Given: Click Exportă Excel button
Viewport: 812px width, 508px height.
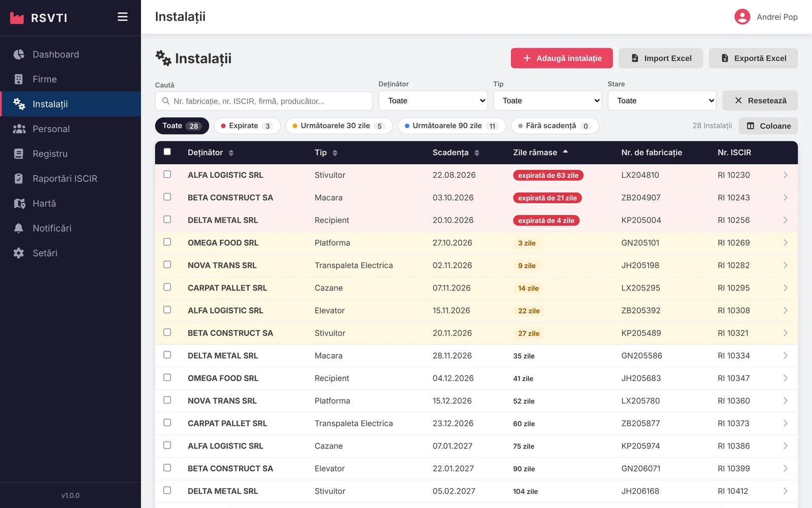Looking at the screenshot, I should pos(753,58).
